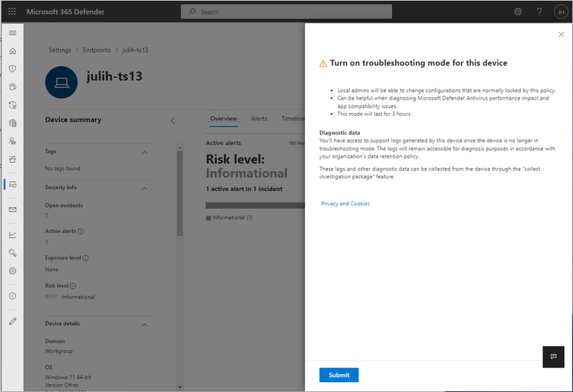
Task: Collapse the Security Info section
Action: coord(144,188)
